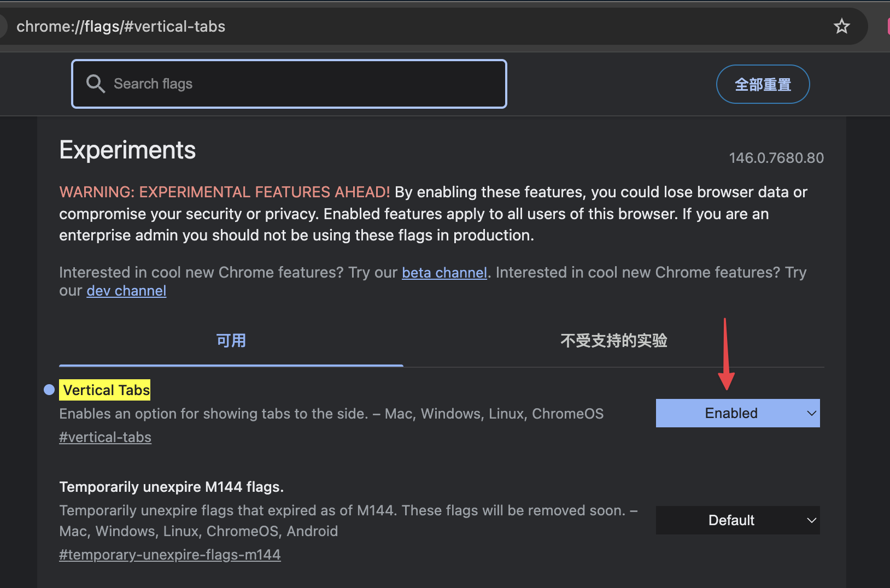
Task: Select the 不受支持的实验 tab
Action: click(x=613, y=341)
